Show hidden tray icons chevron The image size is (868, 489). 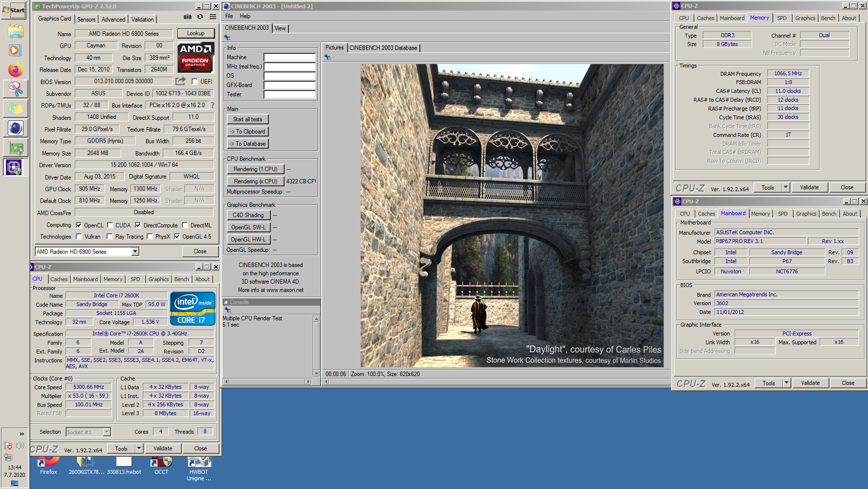(22, 434)
